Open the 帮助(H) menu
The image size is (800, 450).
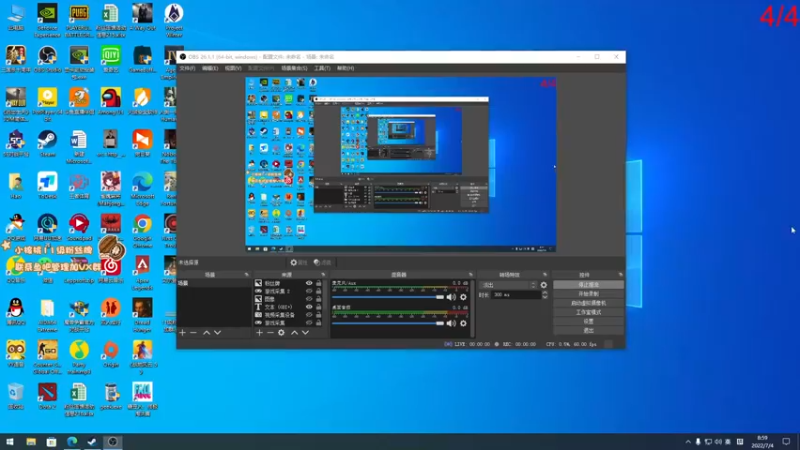tap(345, 68)
